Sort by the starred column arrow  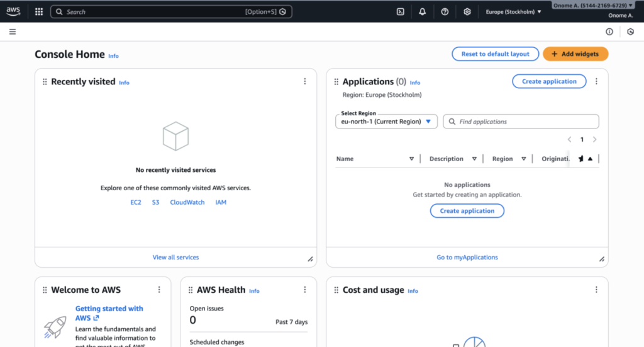click(590, 159)
